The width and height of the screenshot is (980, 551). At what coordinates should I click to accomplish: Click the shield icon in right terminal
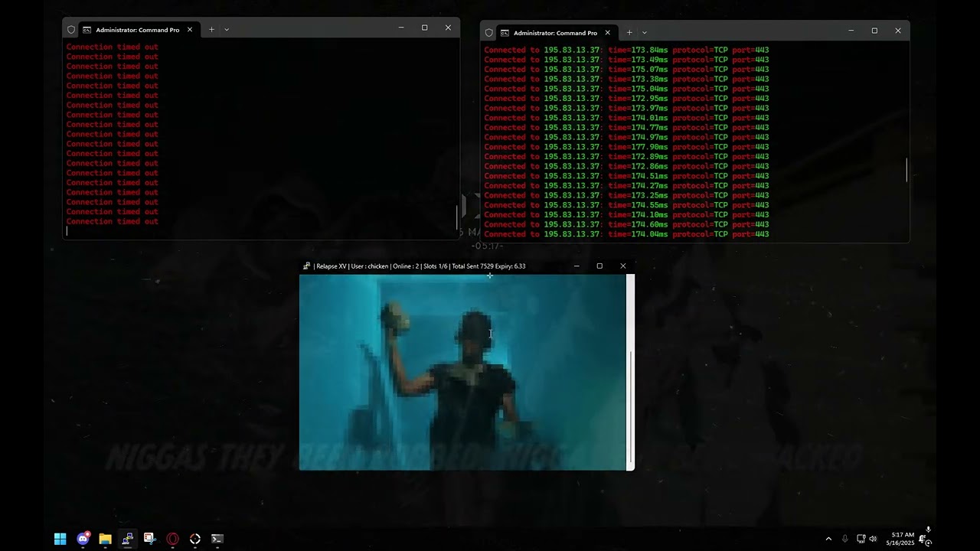point(489,33)
